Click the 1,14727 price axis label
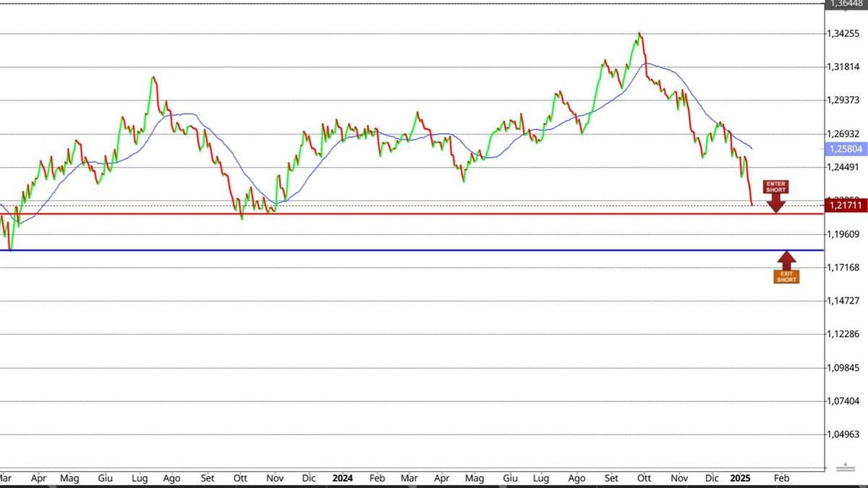This screenshot has width=868, height=488. [845, 301]
